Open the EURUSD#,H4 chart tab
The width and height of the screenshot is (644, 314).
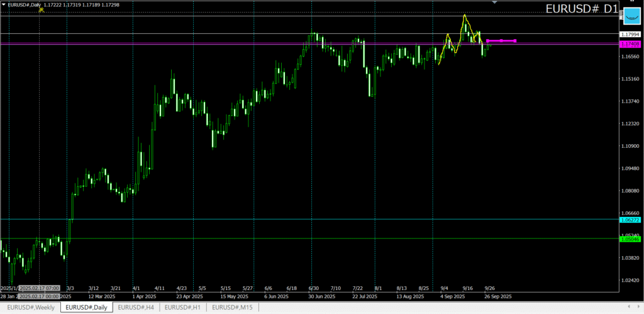pyautogui.click(x=136, y=307)
